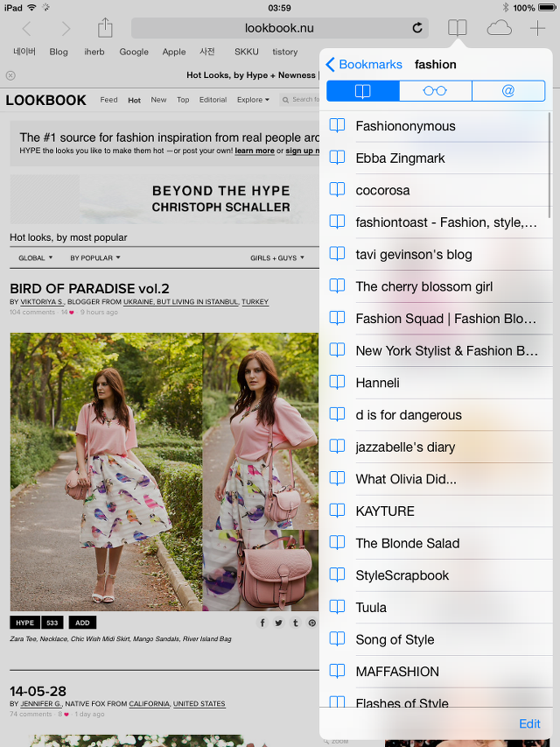Open the Blog favorites bar link
This screenshot has height=747, width=560.
(x=59, y=52)
